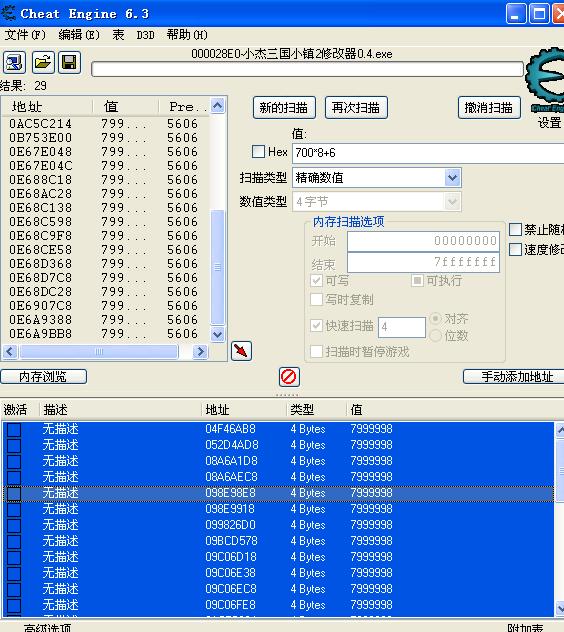
Task: Click the red clear address list icon
Action: tap(289, 377)
